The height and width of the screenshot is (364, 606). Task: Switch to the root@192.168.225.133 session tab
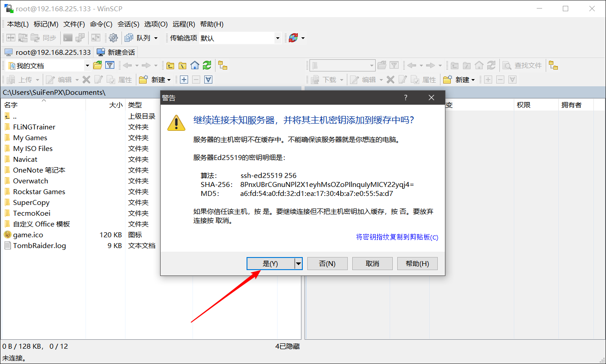pos(47,52)
